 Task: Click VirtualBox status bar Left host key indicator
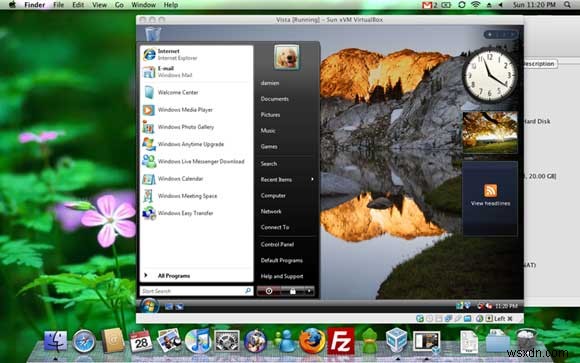pyautogui.click(x=499, y=318)
